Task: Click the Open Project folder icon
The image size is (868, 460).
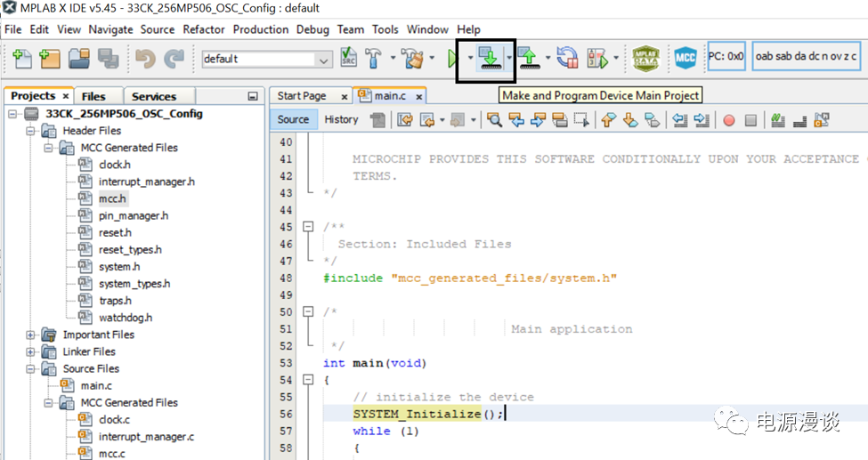Action: pos(79,59)
